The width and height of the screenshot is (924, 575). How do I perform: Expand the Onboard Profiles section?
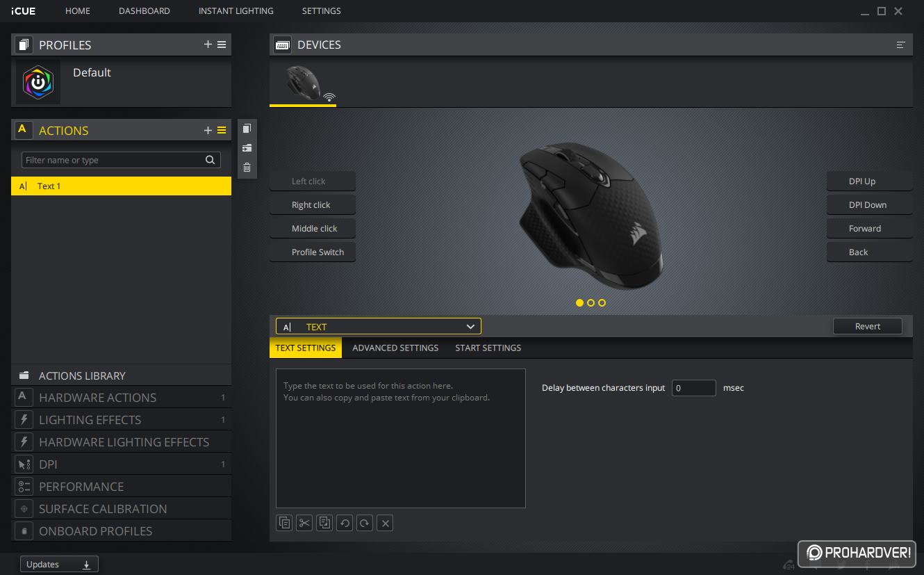[121, 531]
